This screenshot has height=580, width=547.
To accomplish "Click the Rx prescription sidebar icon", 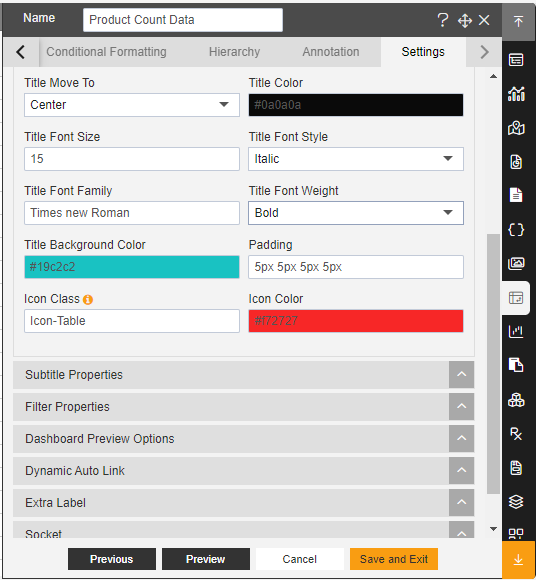I will click(x=516, y=434).
